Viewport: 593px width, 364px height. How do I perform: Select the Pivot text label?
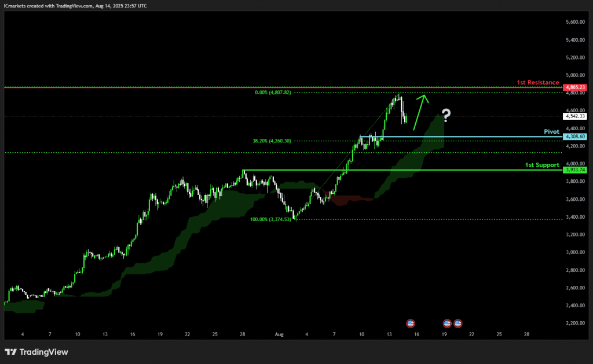pyautogui.click(x=551, y=131)
